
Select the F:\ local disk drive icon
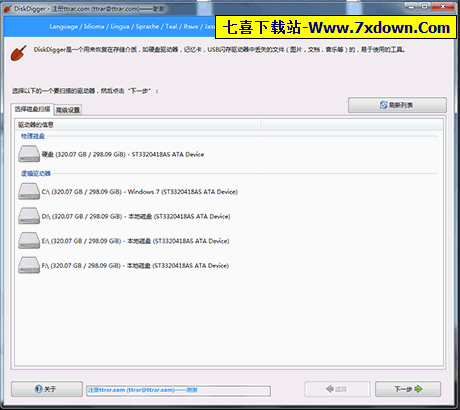29,265
